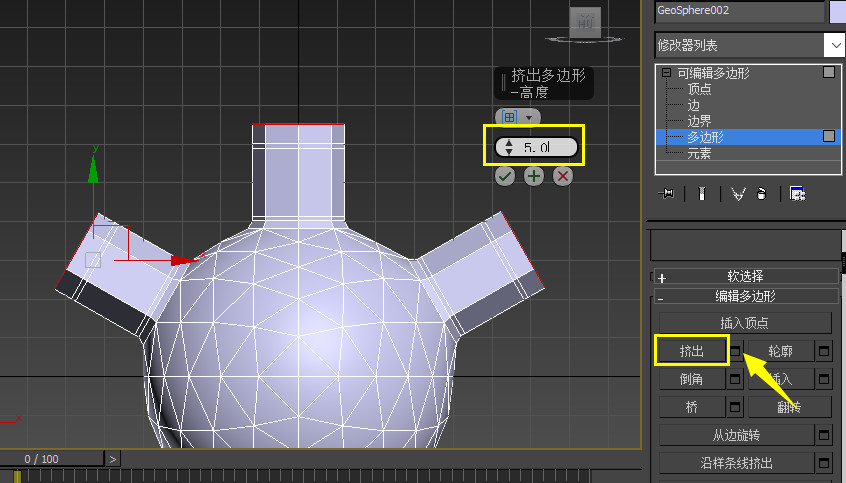Select the 边 sub-object level
Image resolution: width=846 pixels, height=483 pixels.
click(693, 105)
